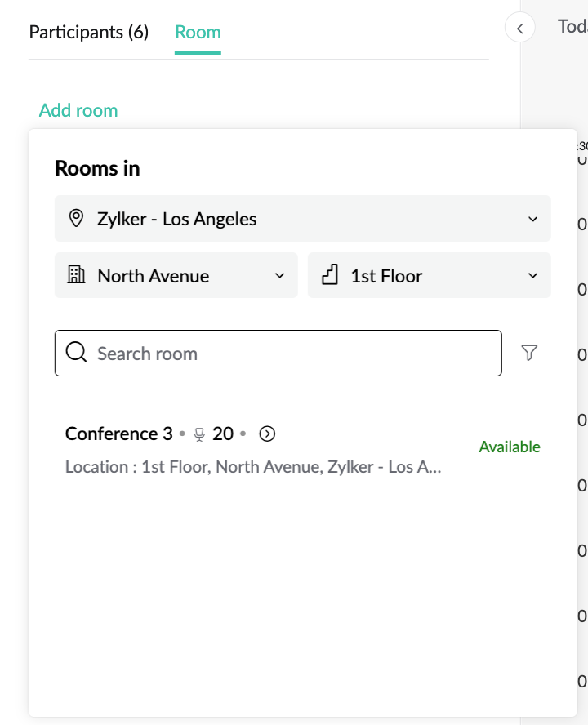
Task: Open the North Avenue building dropdown
Action: tap(176, 276)
